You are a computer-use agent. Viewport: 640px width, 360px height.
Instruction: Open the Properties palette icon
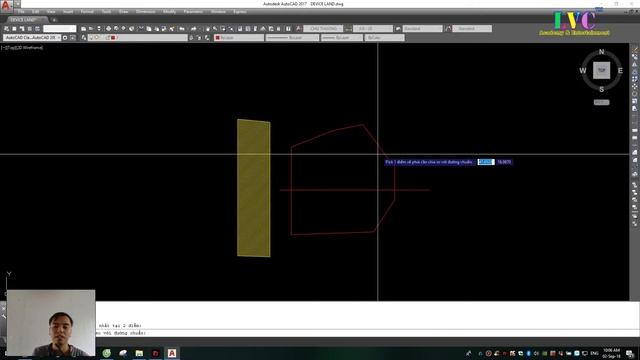click(x=240, y=29)
